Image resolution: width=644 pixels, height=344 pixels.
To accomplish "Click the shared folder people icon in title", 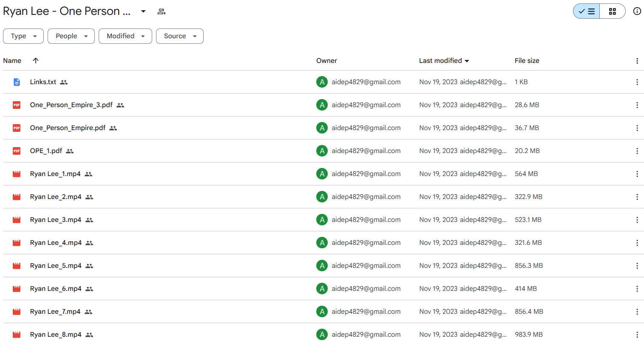I will pos(161,11).
